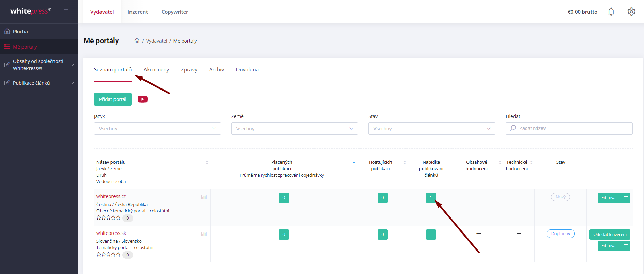The height and width of the screenshot is (274, 644).
Task: Play the YouTube tutorial video icon
Action: click(142, 99)
